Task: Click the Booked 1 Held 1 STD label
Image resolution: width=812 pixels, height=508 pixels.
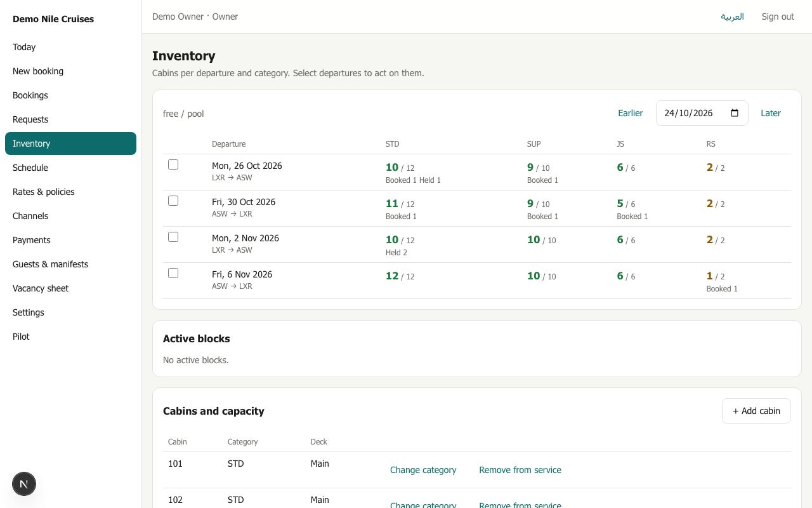Action: click(413, 180)
